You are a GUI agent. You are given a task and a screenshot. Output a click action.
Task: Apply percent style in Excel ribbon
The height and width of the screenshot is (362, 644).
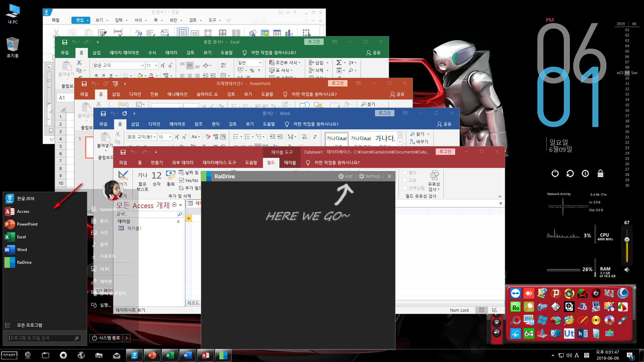tap(252, 70)
